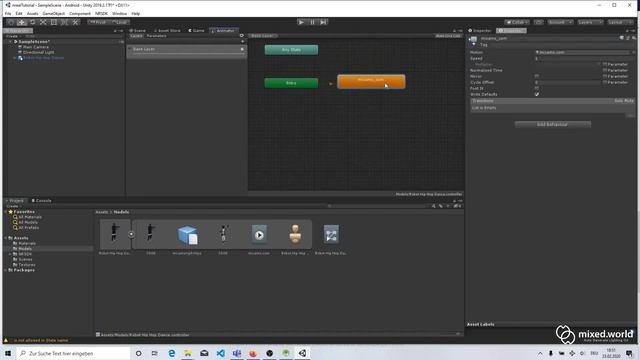Click the Speed value field
The width and height of the screenshot is (640, 360).
[x=584, y=58]
